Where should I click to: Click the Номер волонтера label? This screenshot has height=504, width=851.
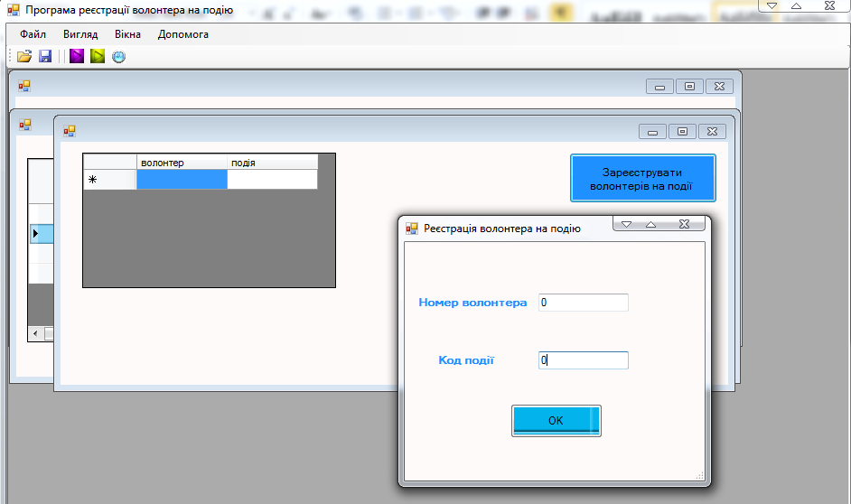(x=472, y=303)
